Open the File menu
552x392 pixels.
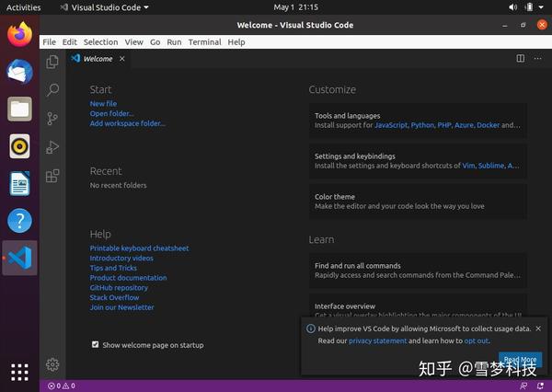(x=50, y=42)
